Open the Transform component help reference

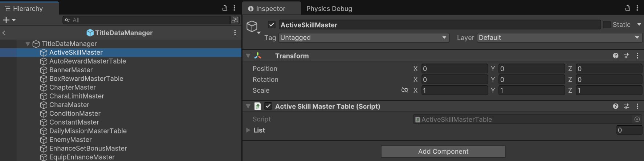tap(616, 56)
